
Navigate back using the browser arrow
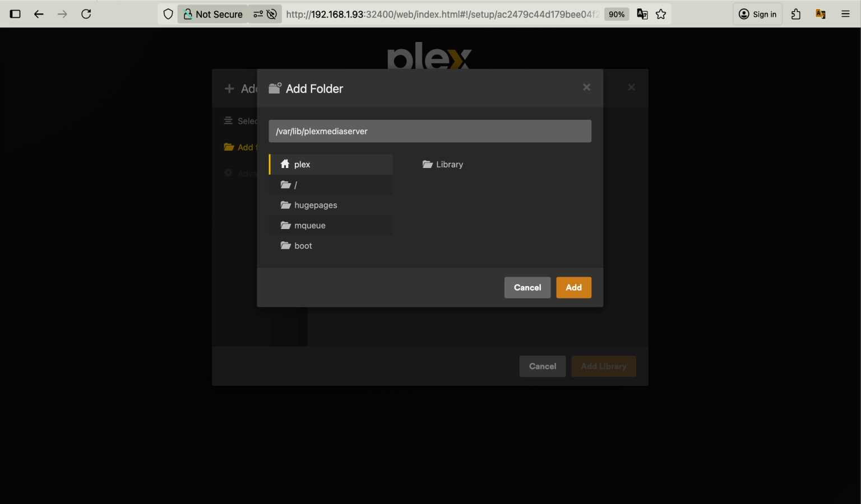[39, 14]
